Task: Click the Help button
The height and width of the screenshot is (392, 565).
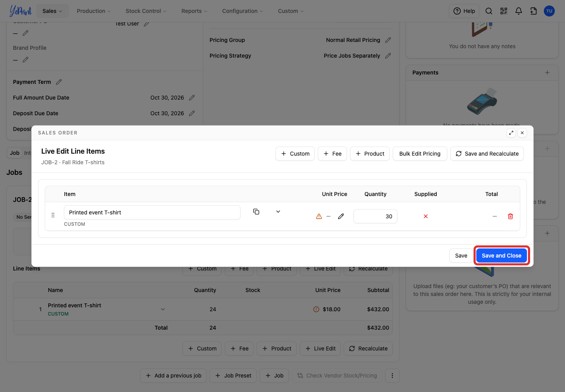Action: coord(464,11)
